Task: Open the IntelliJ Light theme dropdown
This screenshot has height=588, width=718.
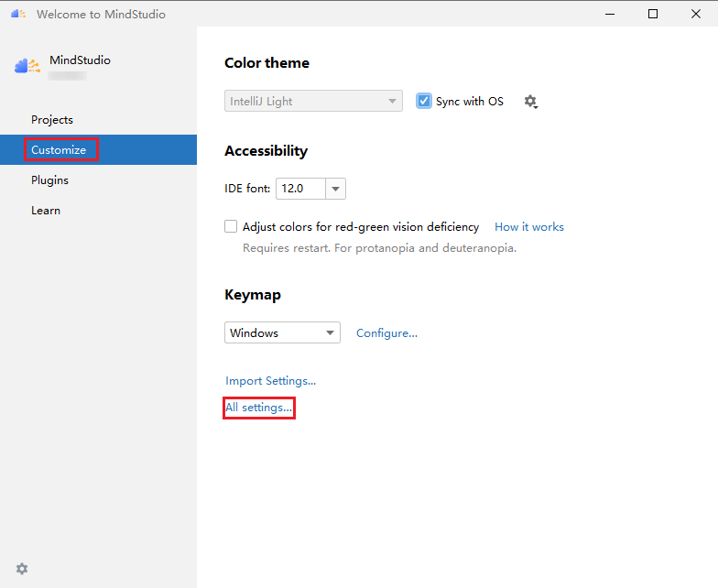Action: (313, 101)
